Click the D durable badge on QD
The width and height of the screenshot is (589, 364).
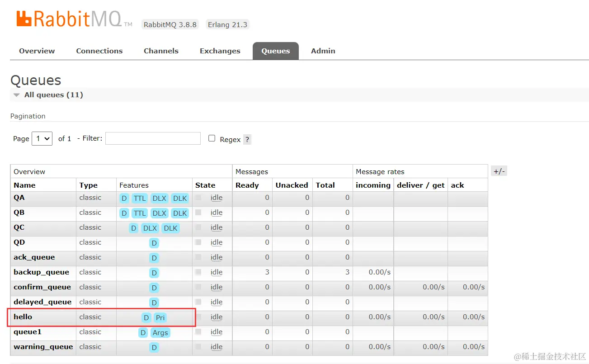coord(154,243)
